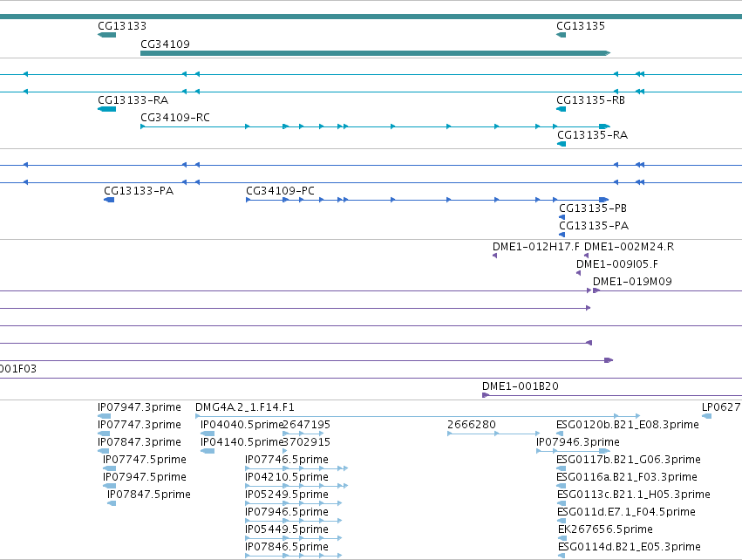This screenshot has width=742, height=560.
Task: Click the CG13133 gene label
Action: point(122,26)
